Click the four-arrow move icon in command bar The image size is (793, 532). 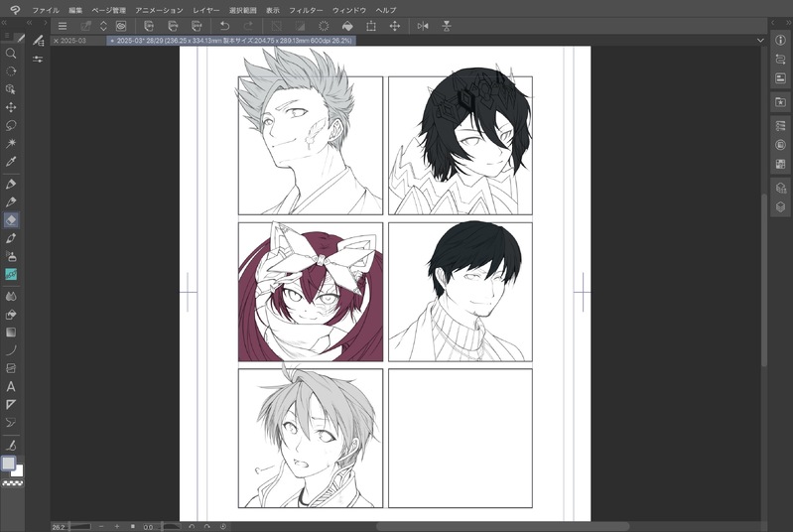(x=395, y=26)
